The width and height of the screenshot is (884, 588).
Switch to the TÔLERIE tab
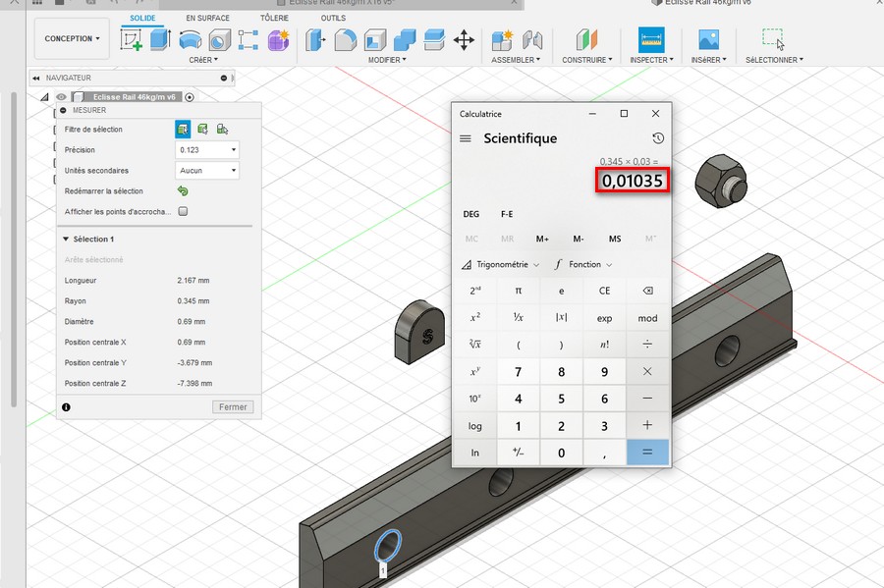(x=274, y=18)
